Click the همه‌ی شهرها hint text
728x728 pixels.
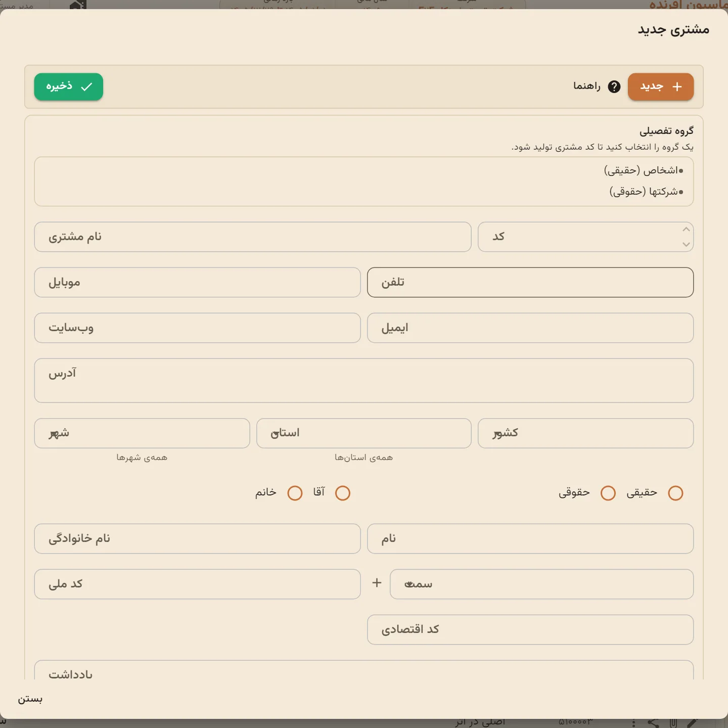coord(142,458)
